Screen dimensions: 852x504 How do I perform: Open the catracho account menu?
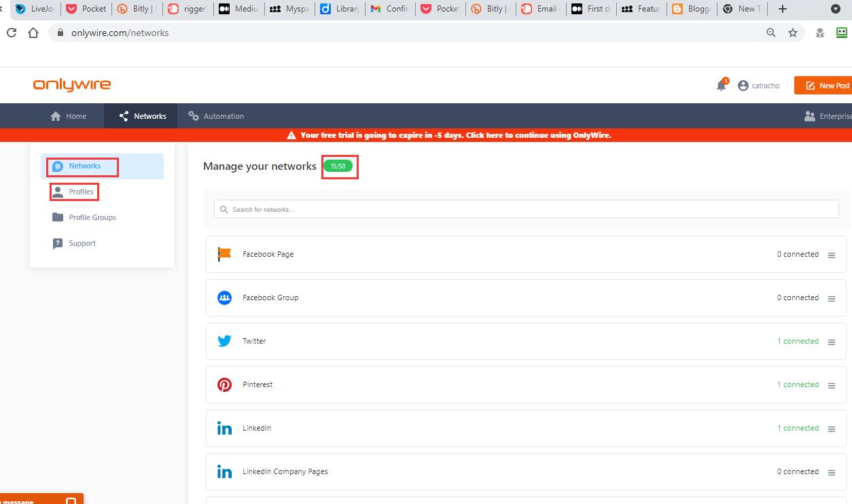pos(758,86)
